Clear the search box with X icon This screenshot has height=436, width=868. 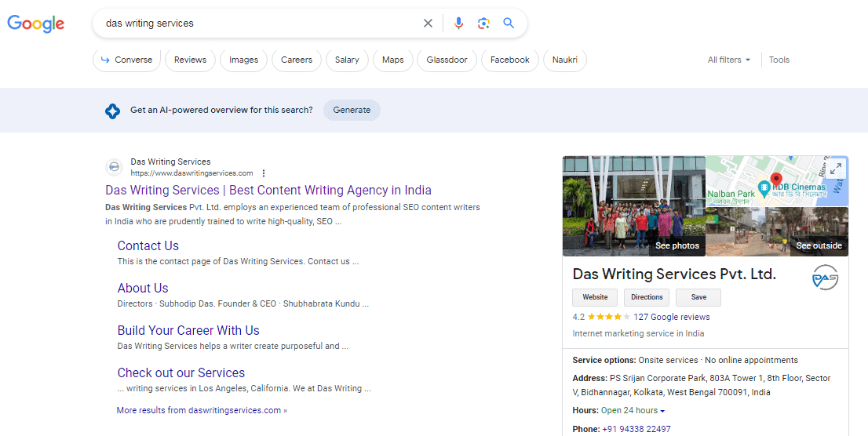(428, 24)
